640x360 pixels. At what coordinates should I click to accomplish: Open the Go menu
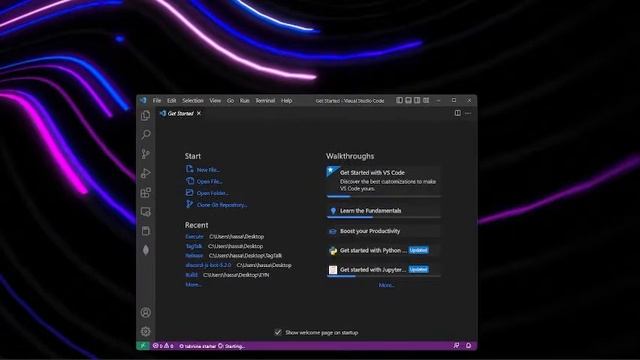coord(230,100)
